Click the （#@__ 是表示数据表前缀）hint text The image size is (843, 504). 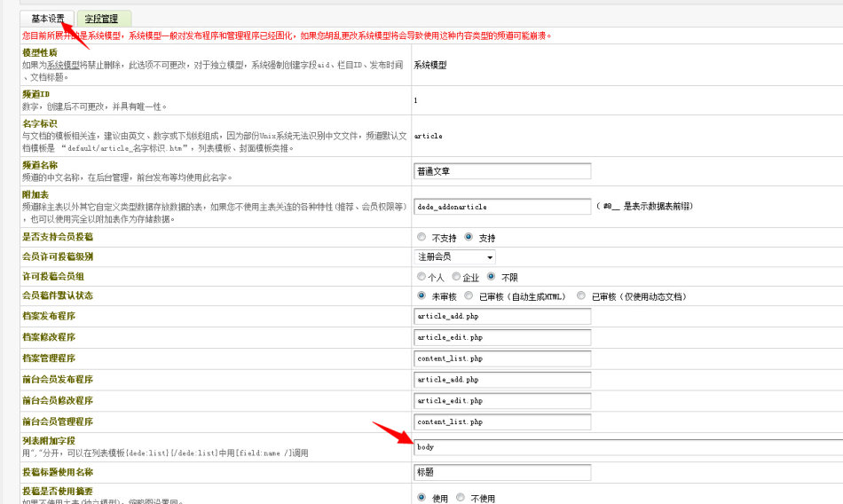pos(644,206)
